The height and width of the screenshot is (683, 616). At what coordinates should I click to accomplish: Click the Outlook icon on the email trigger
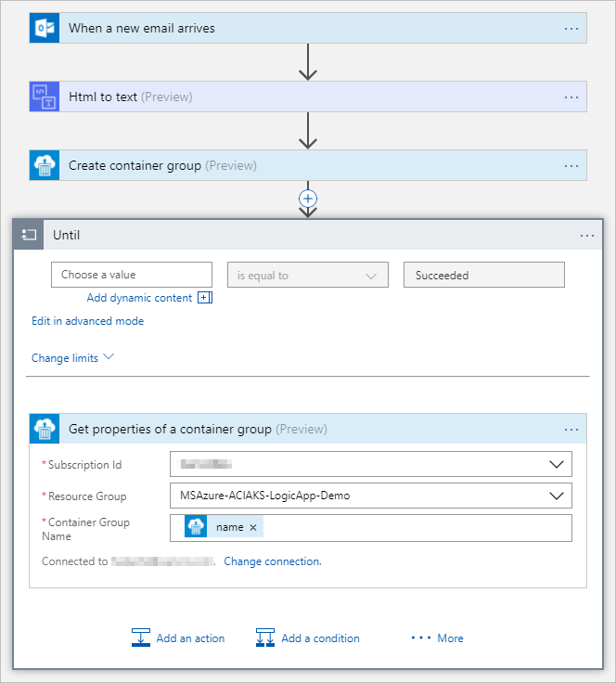(x=45, y=28)
